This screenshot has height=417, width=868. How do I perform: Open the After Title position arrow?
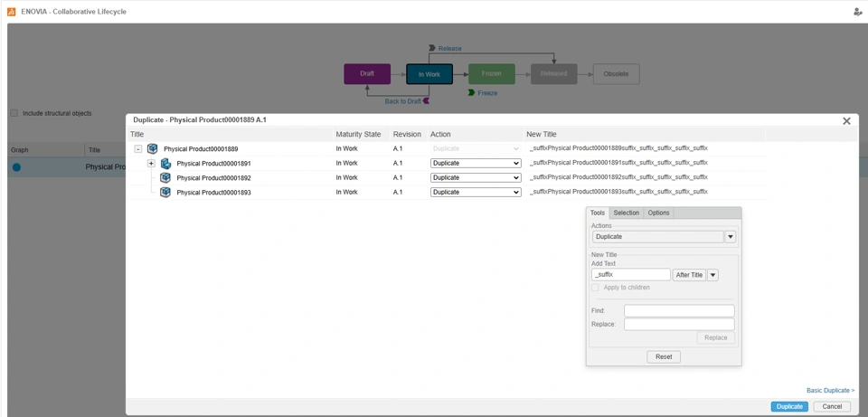[713, 275]
